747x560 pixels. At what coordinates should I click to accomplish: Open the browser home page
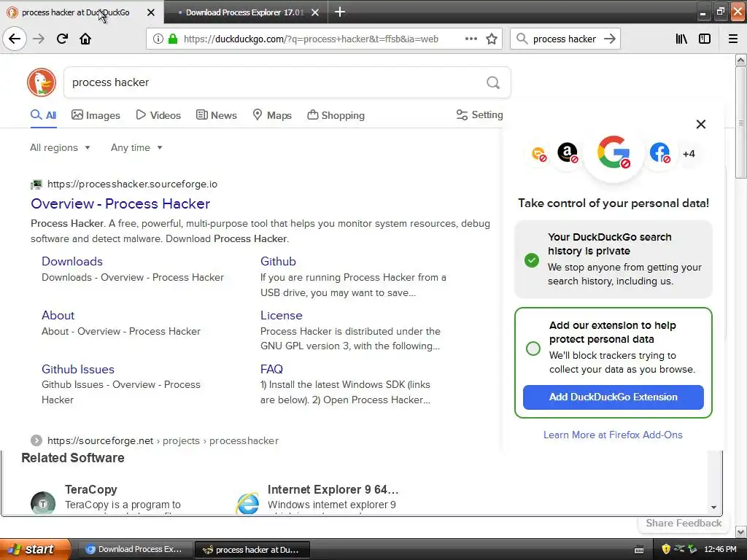[85, 39]
